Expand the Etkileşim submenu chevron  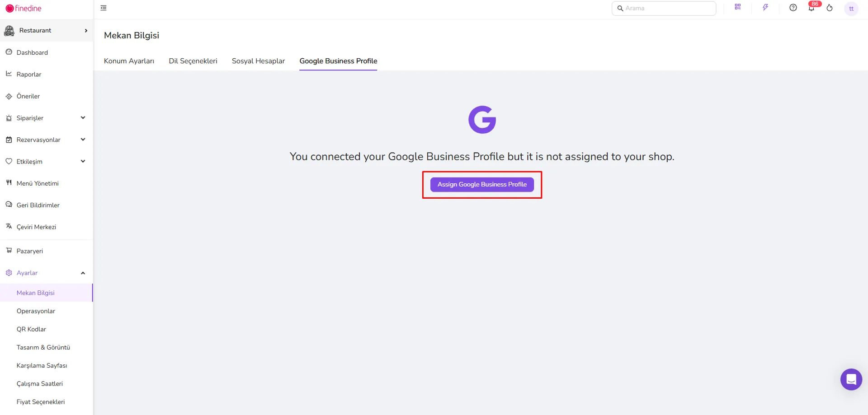83,161
